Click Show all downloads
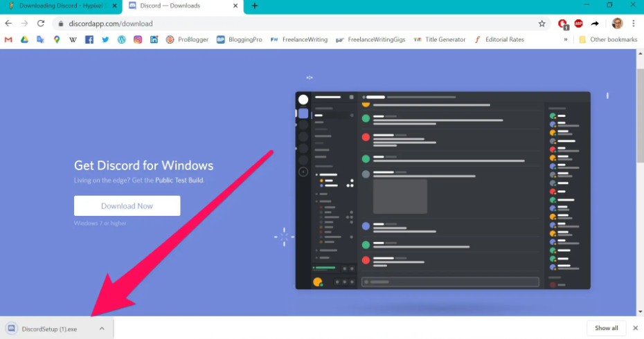This screenshot has width=644, height=339. tap(606, 328)
